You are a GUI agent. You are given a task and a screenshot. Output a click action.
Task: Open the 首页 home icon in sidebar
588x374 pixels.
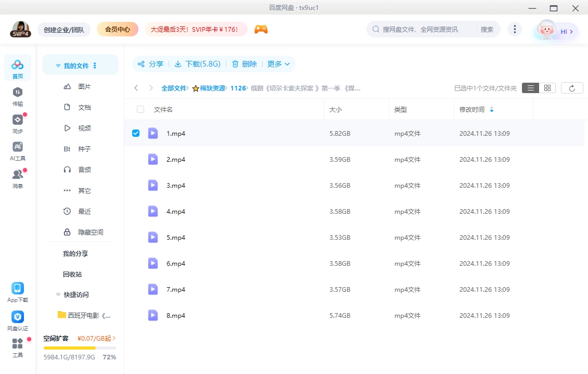[x=18, y=68]
